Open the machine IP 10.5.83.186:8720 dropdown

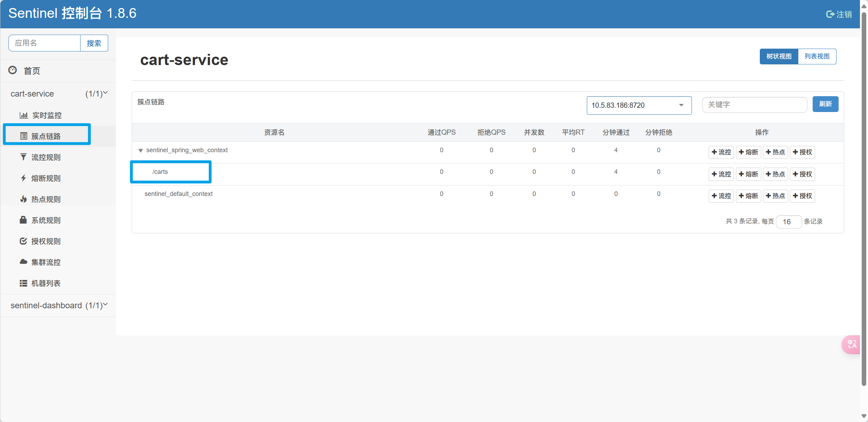pyautogui.click(x=639, y=105)
